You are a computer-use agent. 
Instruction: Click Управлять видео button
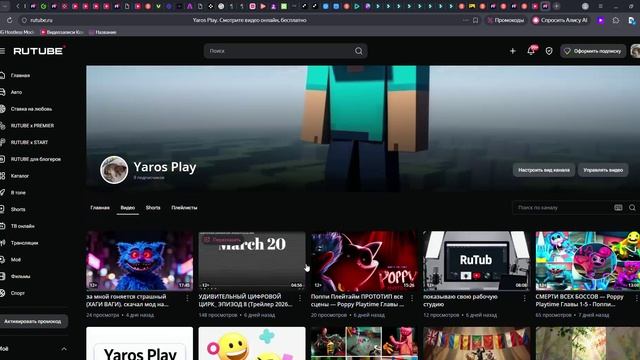coord(603,170)
